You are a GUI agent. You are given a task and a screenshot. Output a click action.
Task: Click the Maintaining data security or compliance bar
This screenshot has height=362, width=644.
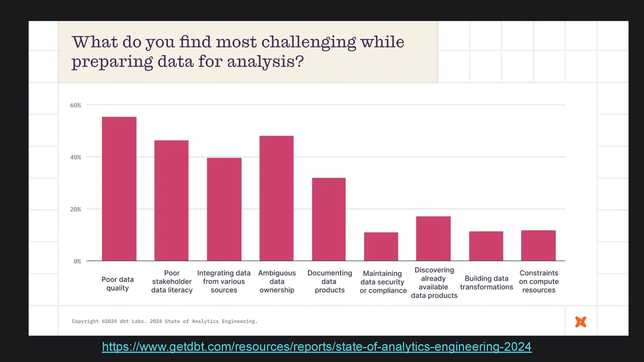pos(381,246)
